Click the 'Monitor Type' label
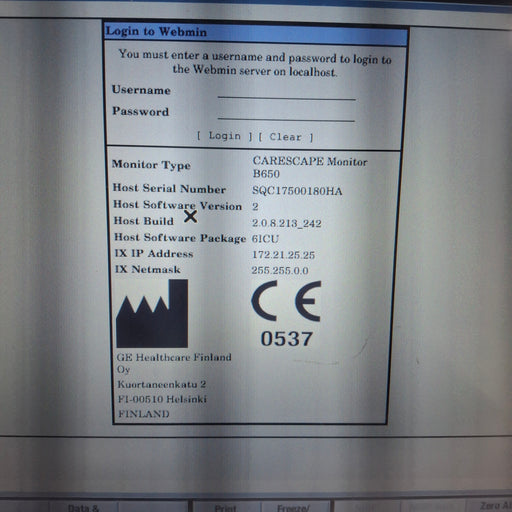The image size is (512, 512). coord(151,165)
